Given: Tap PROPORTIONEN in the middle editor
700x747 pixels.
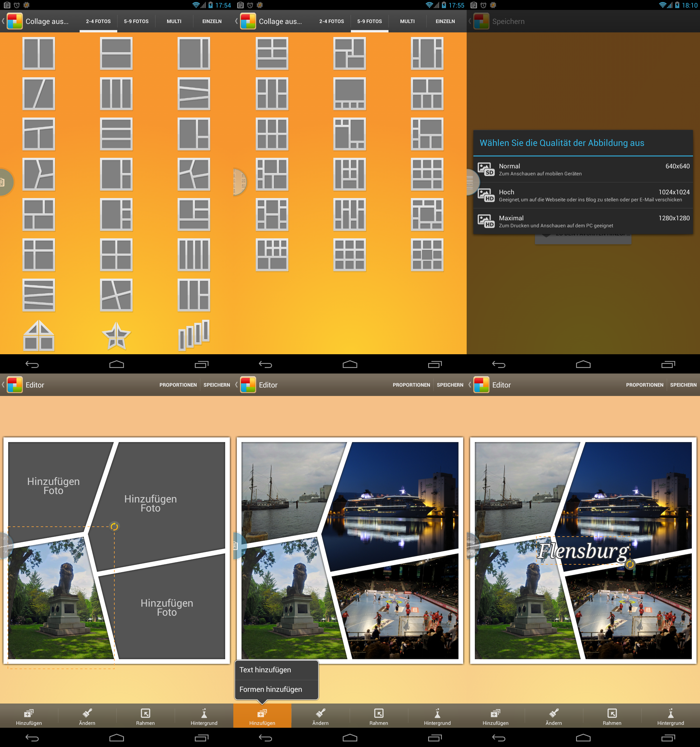Looking at the screenshot, I should 411,385.
